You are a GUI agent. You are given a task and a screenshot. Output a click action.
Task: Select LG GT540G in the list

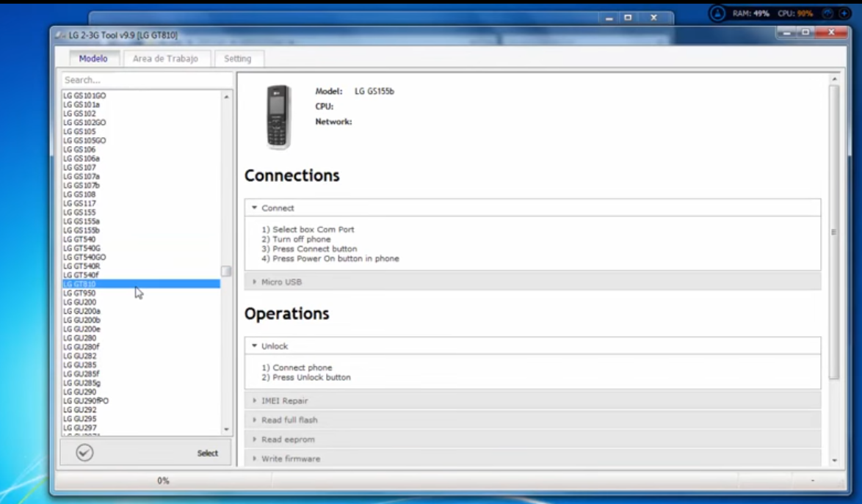click(x=141, y=248)
